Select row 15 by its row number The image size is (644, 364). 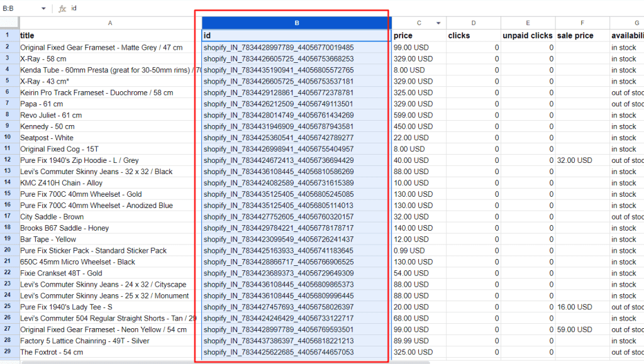9,194
